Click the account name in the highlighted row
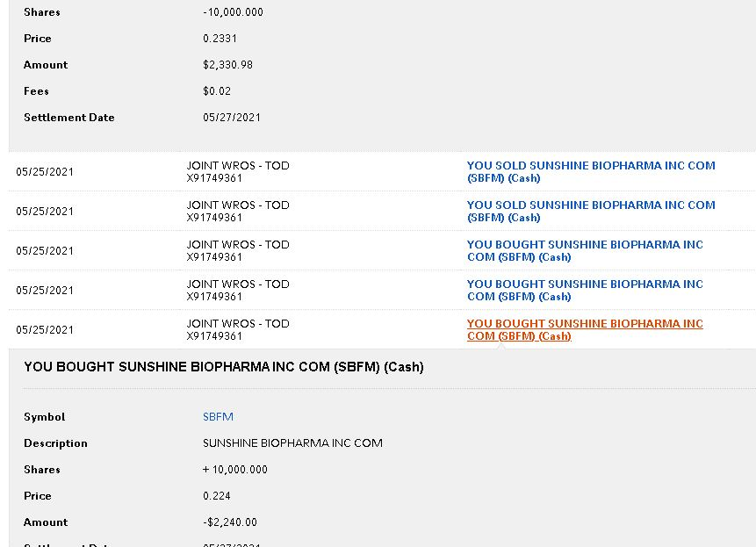 pos(238,324)
